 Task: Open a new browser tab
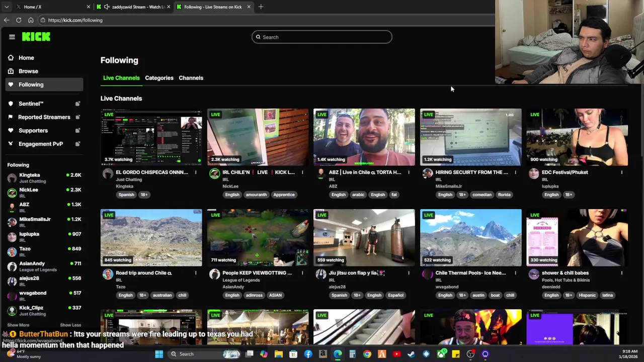[x=261, y=7]
